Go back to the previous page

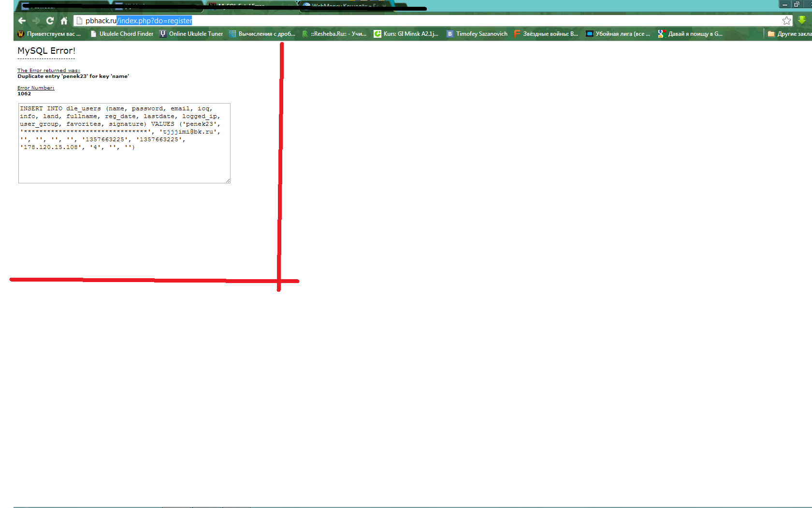22,21
